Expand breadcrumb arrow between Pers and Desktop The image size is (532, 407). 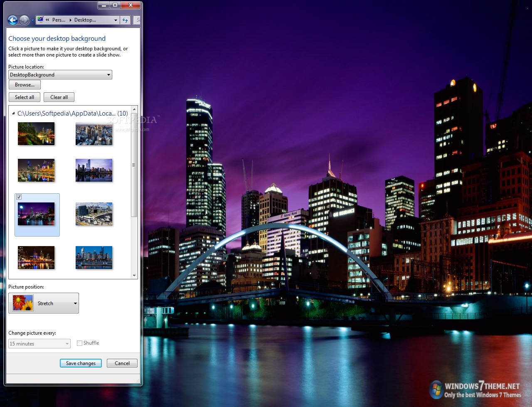[x=70, y=20]
